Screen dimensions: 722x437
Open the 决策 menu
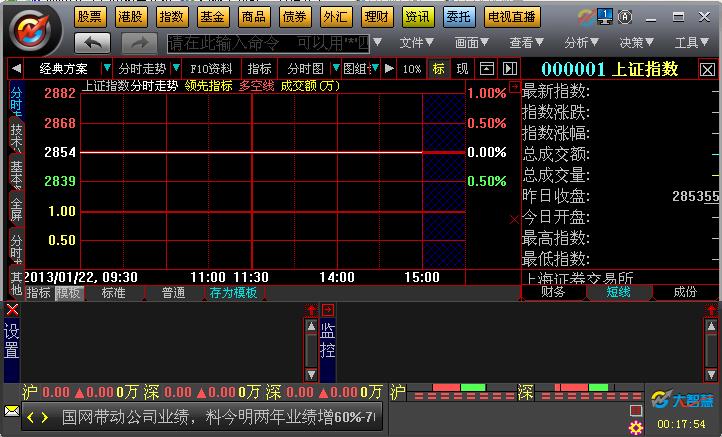pos(637,43)
